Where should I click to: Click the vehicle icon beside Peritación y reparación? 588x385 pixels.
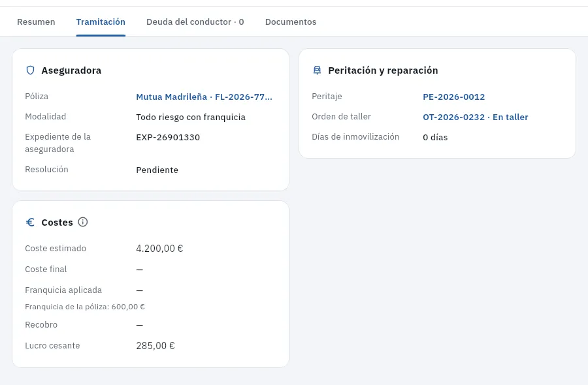(x=318, y=70)
